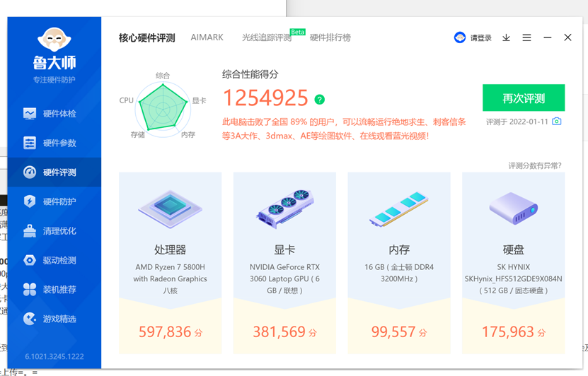Click the hard disk illustration
Viewport: 588px width, 376px height.
514,208
